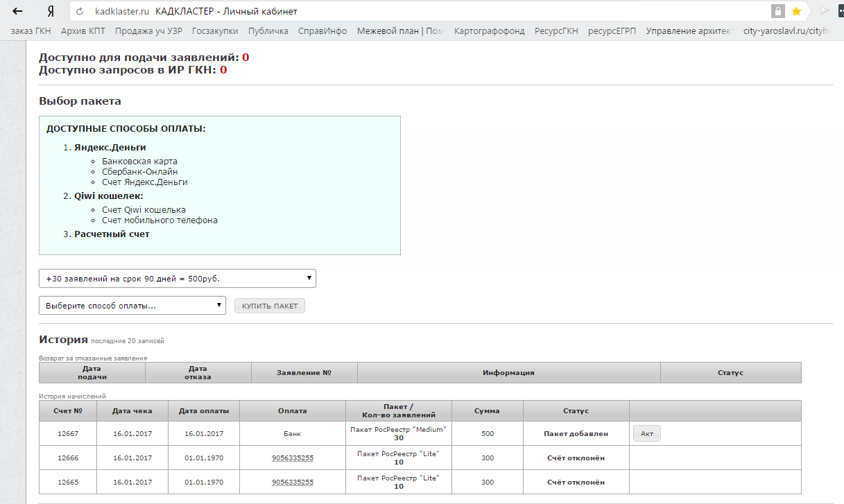Click the address bar showing kadklaster.ru
This screenshot has height=504, width=844.
(x=416, y=12)
